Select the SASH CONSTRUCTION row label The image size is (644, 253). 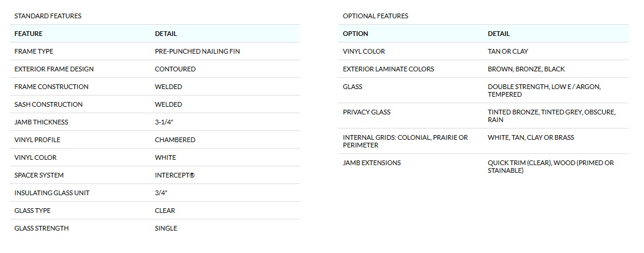pyautogui.click(x=48, y=104)
